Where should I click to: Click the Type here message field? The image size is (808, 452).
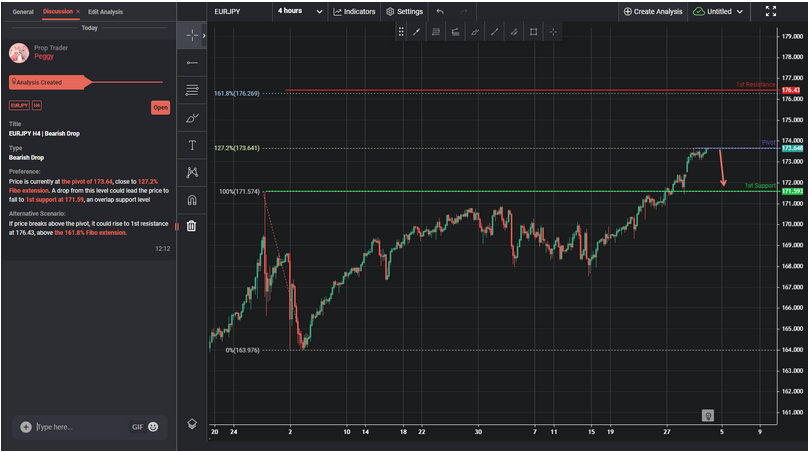81,427
